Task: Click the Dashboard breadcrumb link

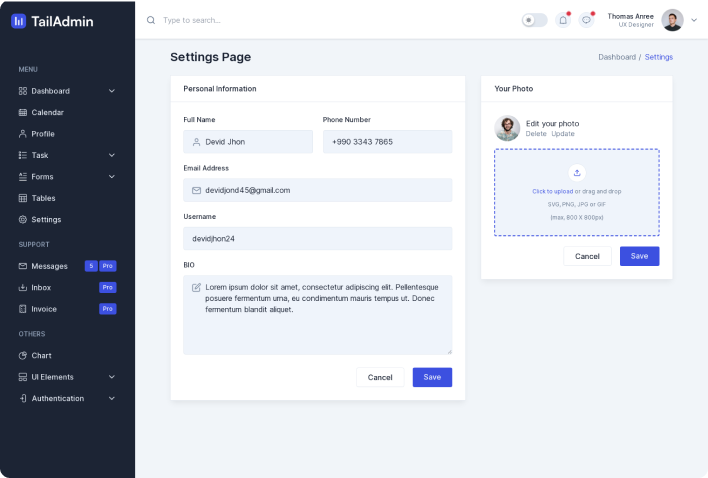Action: tap(616, 57)
